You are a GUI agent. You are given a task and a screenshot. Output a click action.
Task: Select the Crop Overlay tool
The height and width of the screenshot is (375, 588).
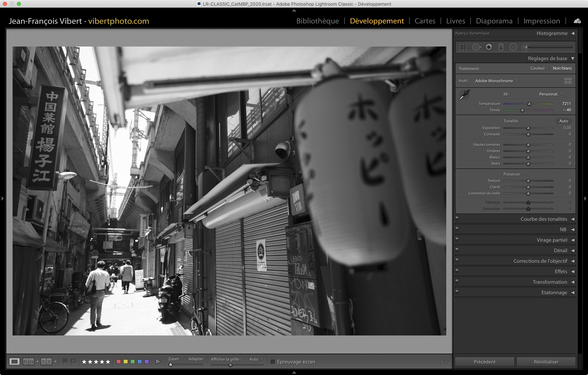tap(463, 47)
